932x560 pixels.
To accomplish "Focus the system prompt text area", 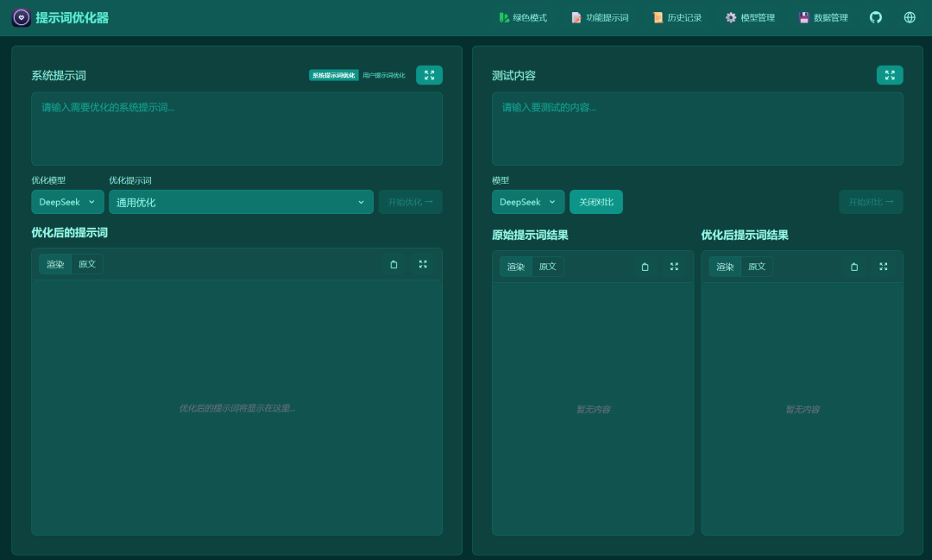I will click(x=236, y=129).
